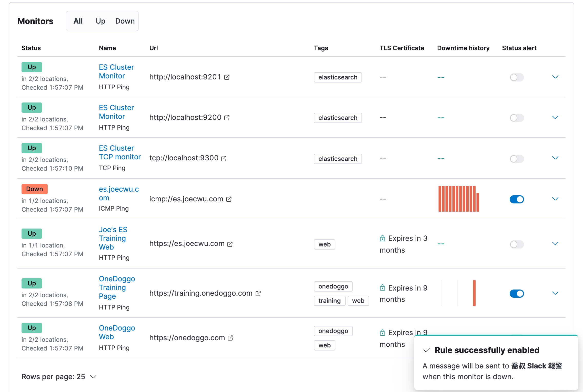
Task: Click the Down status badge for es.joecwu.com
Action: click(x=34, y=189)
